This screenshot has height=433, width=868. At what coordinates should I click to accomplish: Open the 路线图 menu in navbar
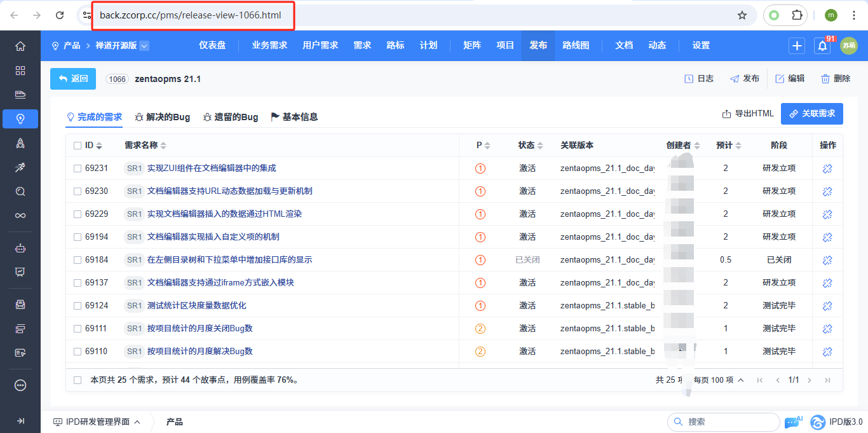tap(576, 46)
